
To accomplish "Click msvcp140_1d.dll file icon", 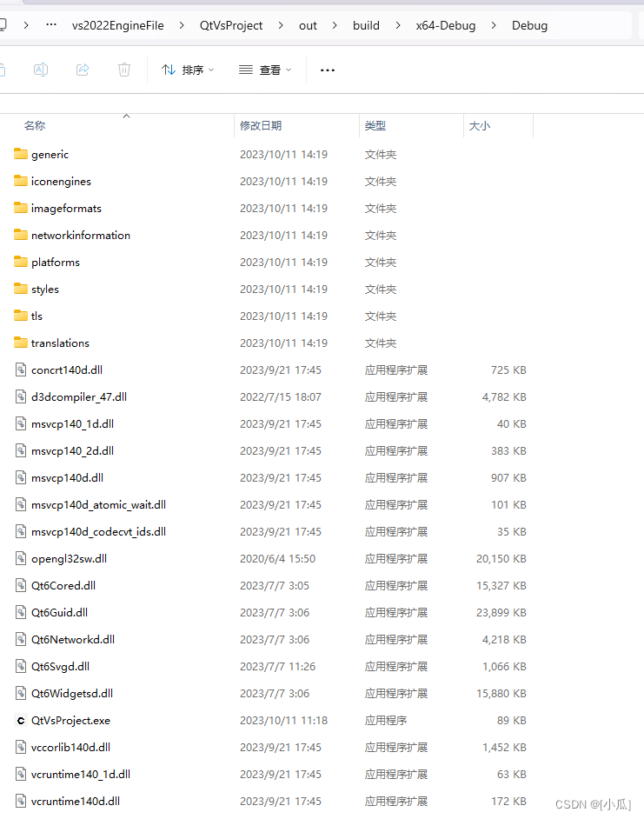I will (x=21, y=423).
